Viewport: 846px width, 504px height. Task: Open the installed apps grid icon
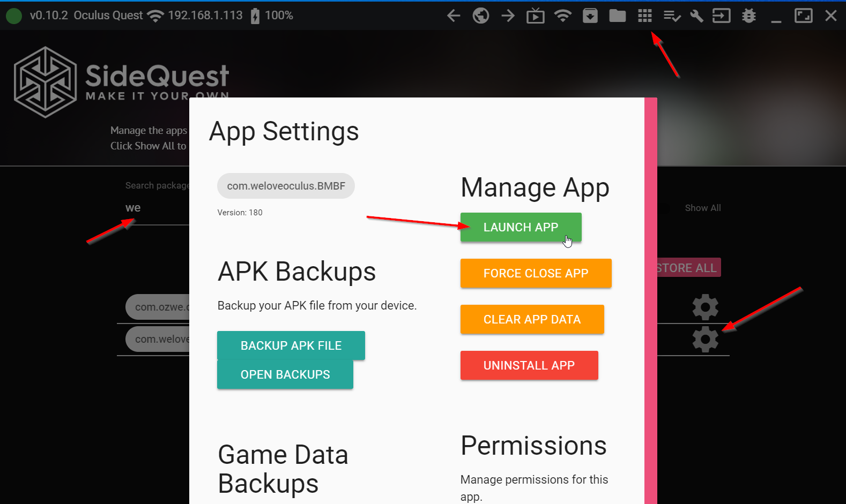(645, 16)
